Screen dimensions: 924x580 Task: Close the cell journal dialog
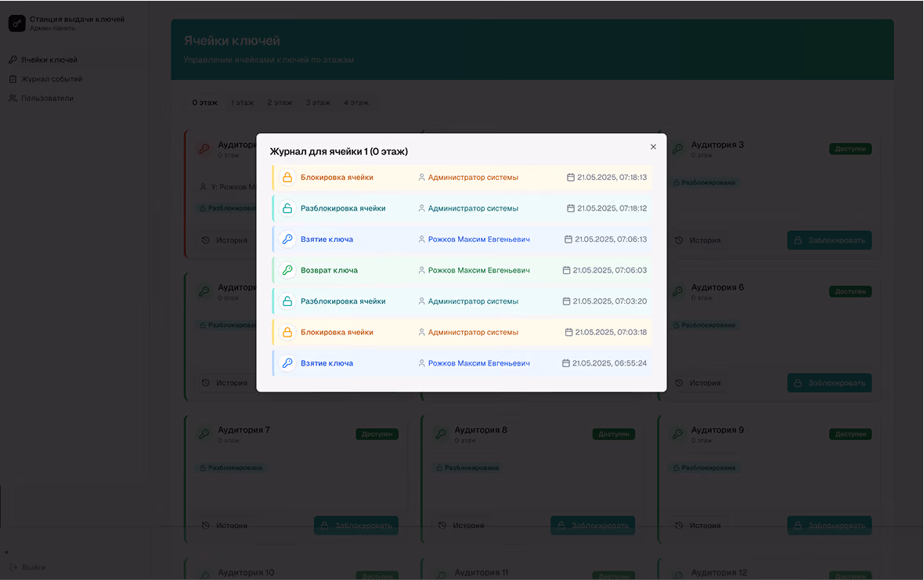[x=653, y=146]
